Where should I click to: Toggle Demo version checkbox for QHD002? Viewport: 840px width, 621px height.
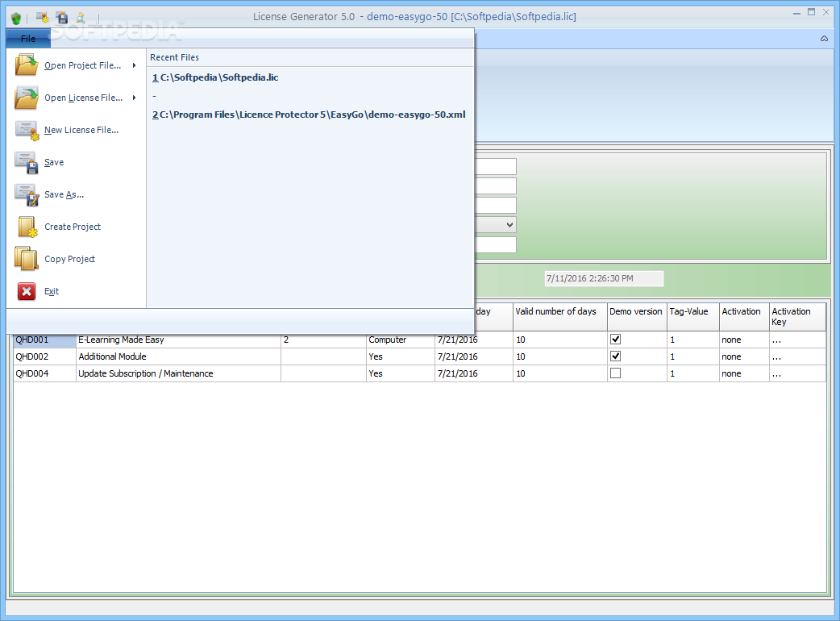(616, 356)
